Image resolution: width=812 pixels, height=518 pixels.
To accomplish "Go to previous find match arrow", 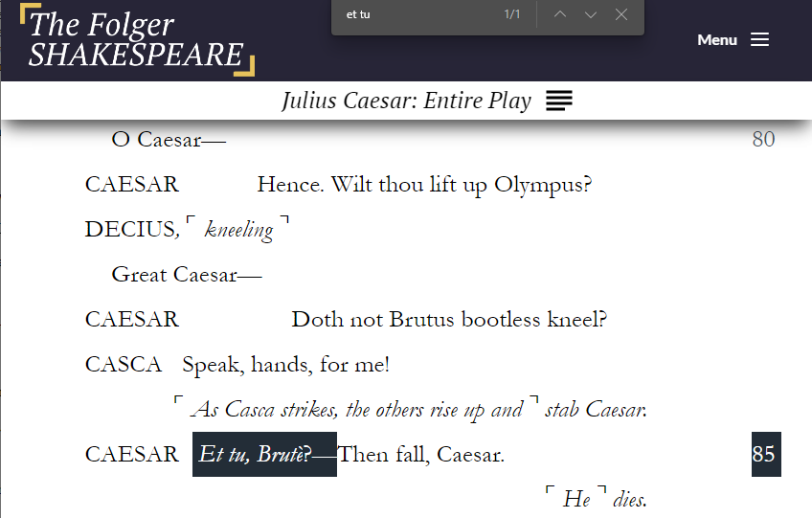I will (560, 14).
